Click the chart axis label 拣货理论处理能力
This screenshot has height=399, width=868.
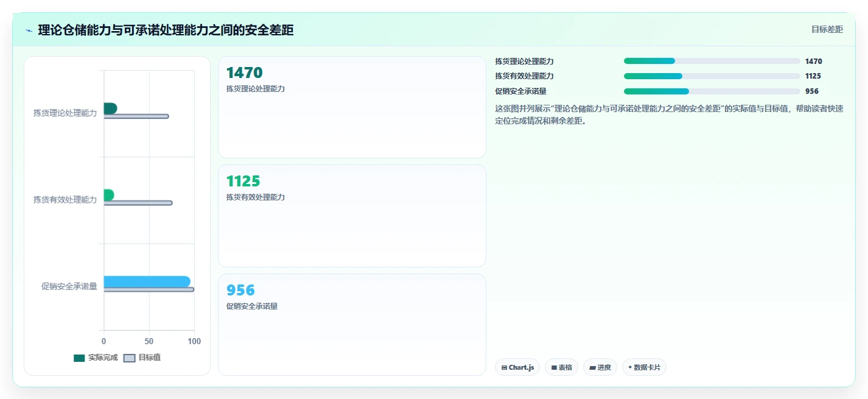click(65, 113)
